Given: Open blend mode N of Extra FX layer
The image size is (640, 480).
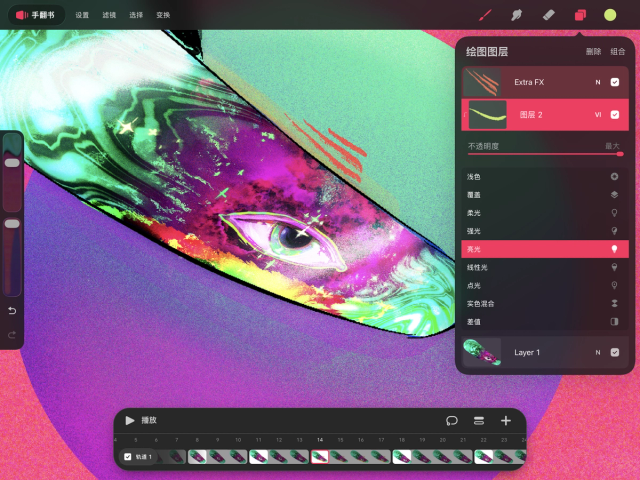Looking at the screenshot, I should (598, 82).
